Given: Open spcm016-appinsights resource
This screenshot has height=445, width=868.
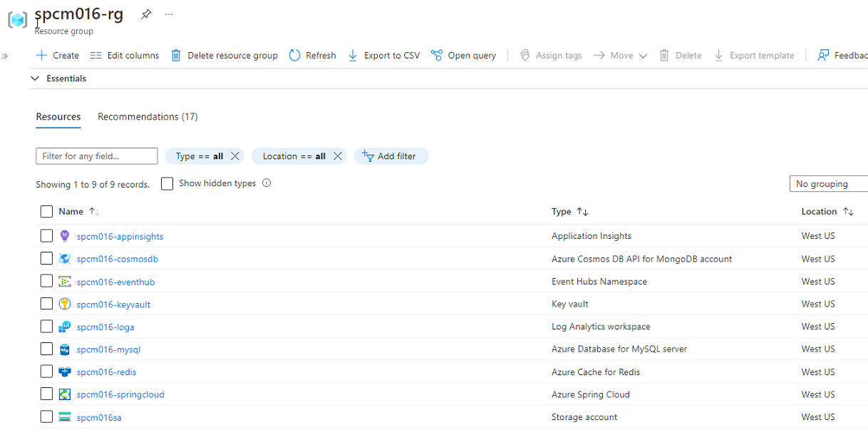Looking at the screenshot, I should click(120, 237).
